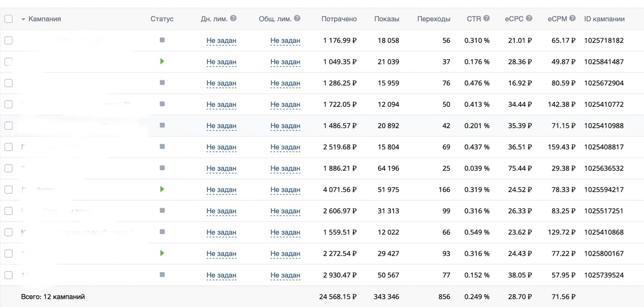This screenshot has height=307, width=644.
Task: Tick the checkbox for campaign 1025636532
Action: point(8,168)
